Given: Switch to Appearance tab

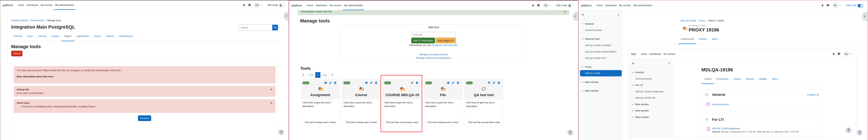Looking at the screenshot, I should [x=83, y=36].
